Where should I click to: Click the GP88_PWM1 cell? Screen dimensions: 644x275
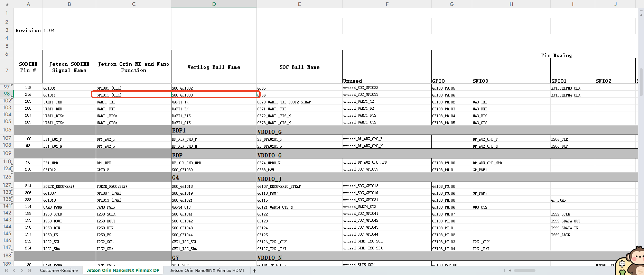tap(299, 169)
